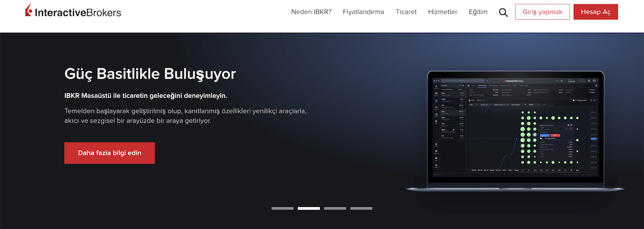
Task: Go to the first carousel slide indicator
Action: point(282,208)
